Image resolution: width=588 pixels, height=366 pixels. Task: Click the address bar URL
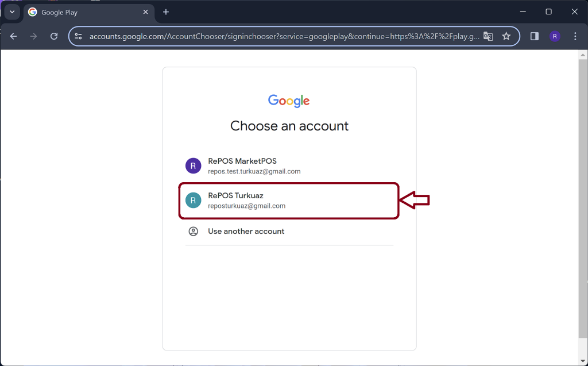284,36
